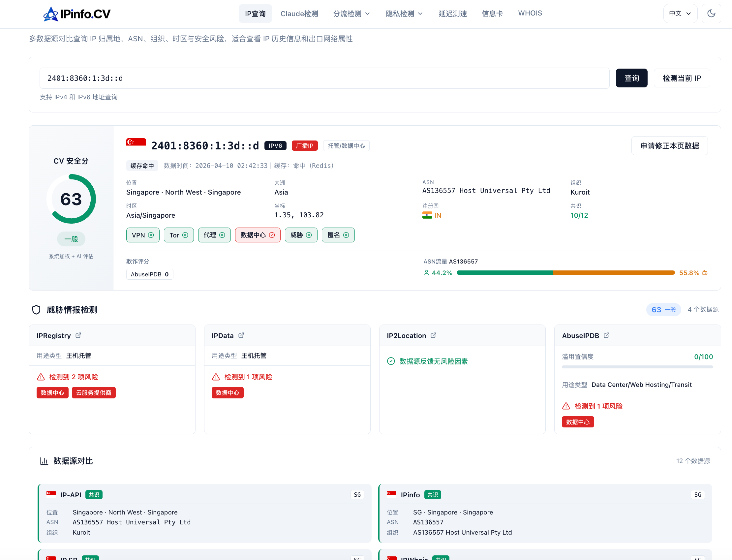
Task: Open the 中文 language dropdown
Action: 680,13
